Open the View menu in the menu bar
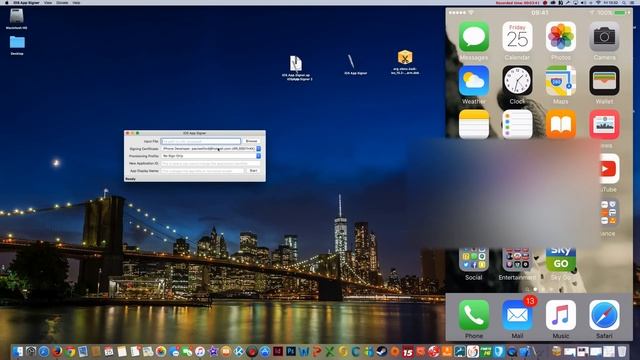Image resolution: width=640 pixels, height=360 pixels. pyautogui.click(x=48, y=2)
